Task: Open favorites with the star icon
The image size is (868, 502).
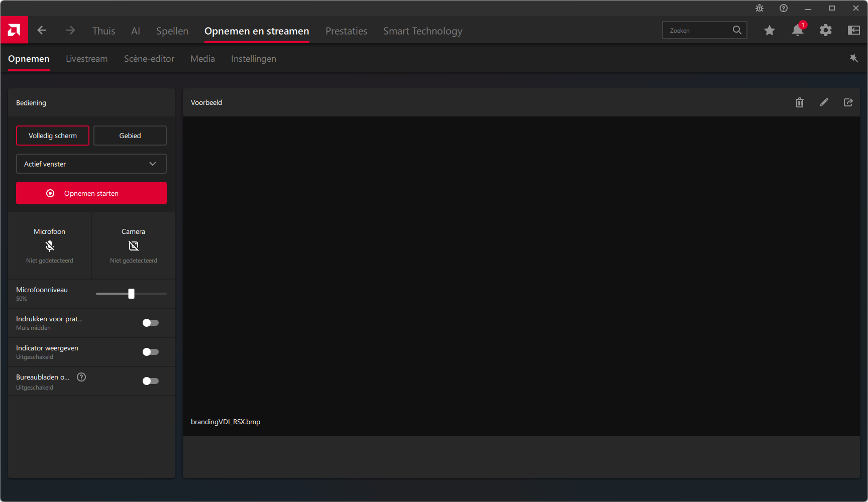Action: point(769,31)
